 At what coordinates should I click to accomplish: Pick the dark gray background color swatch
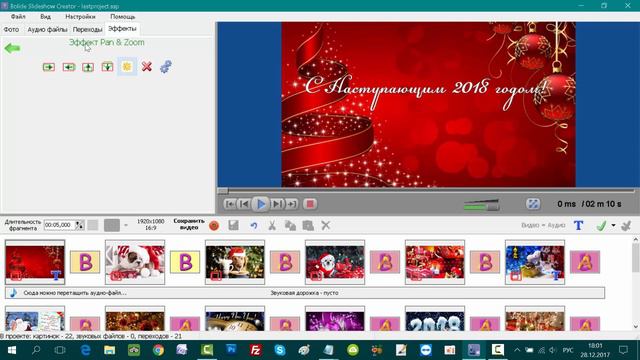coord(112,225)
